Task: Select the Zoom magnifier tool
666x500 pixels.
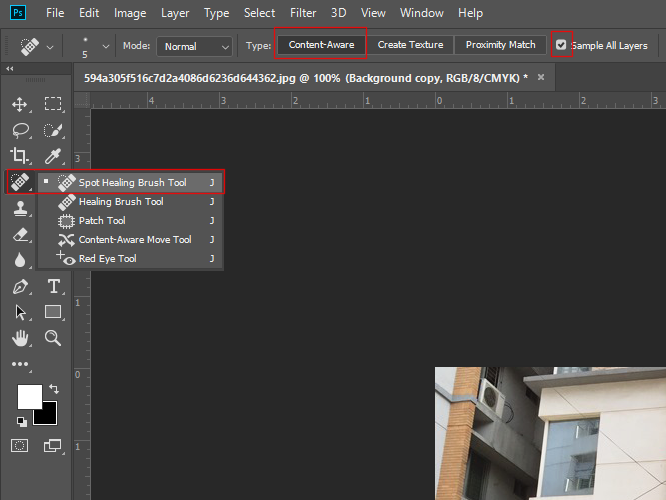Action: point(53,338)
